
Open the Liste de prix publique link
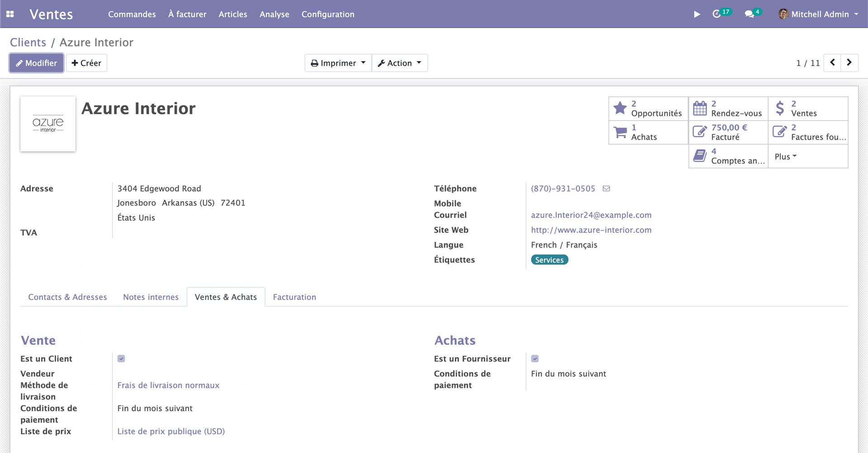171,431
